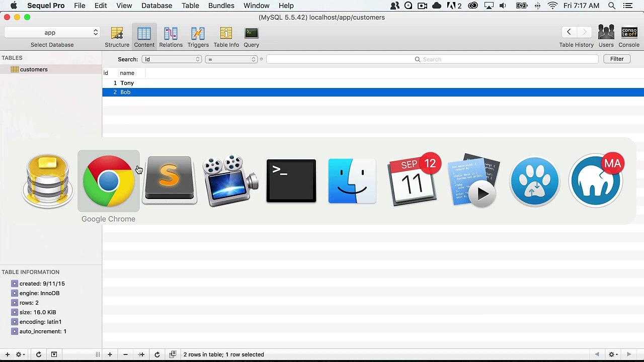Switch to MAMP in app switcher
The width and height of the screenshot is (644, 362).
pyautogui.click(x=596, y=180)
